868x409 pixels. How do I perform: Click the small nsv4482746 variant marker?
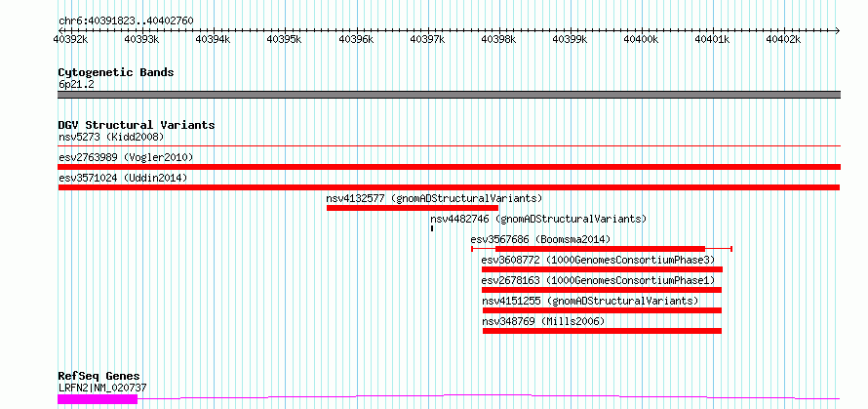pyautogui.click(x=432, y=228)
